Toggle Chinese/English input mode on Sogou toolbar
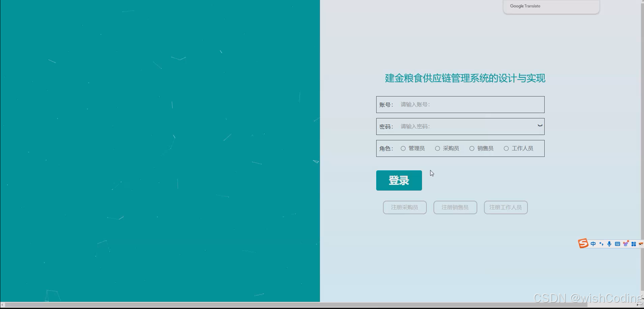The image size is (644, 309). pyautogui.click(x=593, y=244)
